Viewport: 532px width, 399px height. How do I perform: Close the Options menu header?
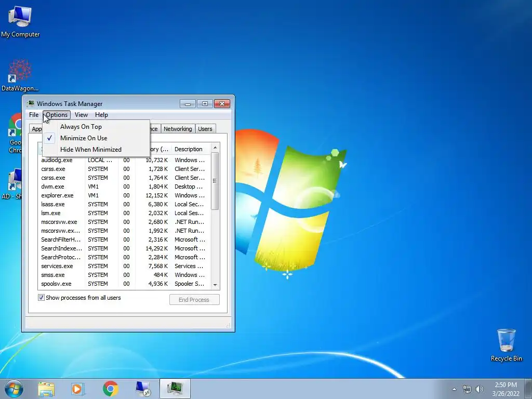pos(57,115)
